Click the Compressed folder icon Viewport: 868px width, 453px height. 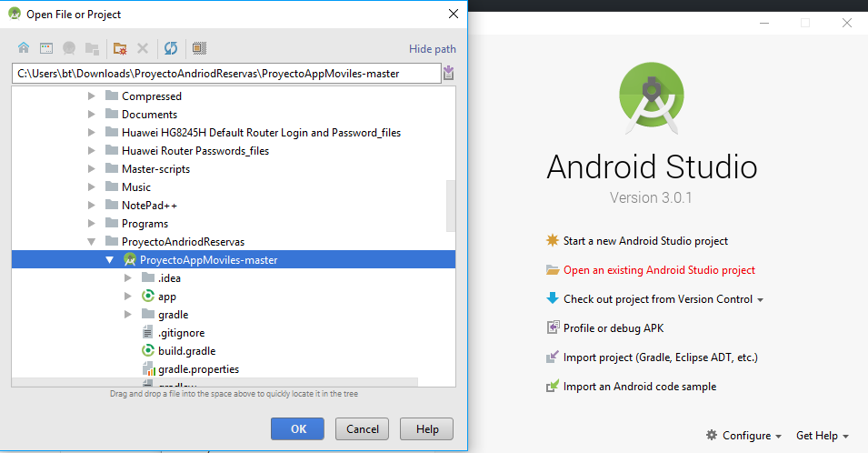[112, 96]
